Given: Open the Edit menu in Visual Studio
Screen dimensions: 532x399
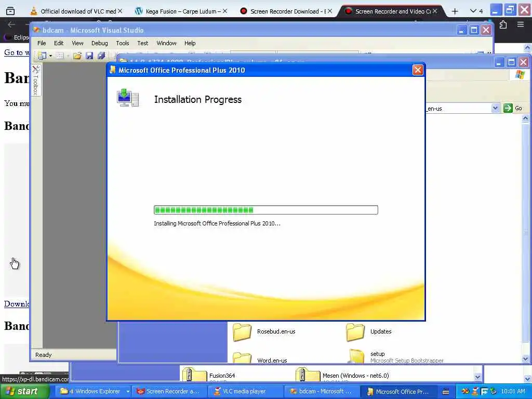Looking at the screenshot, I should tap(58, 43).
